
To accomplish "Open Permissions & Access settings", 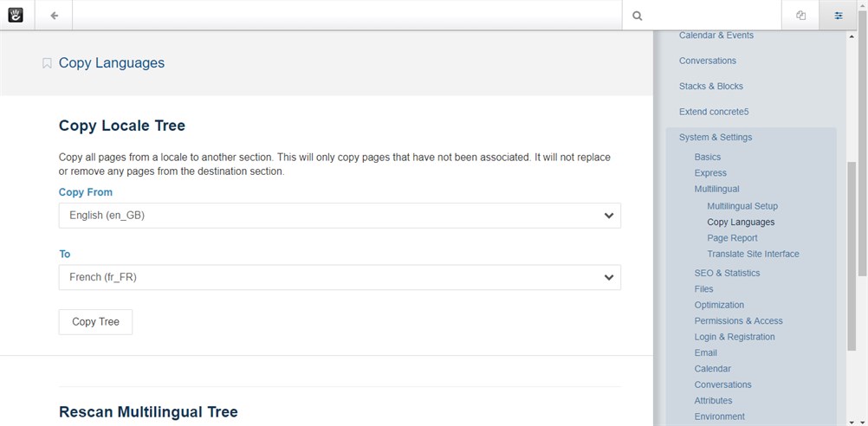I will (738, 320).
